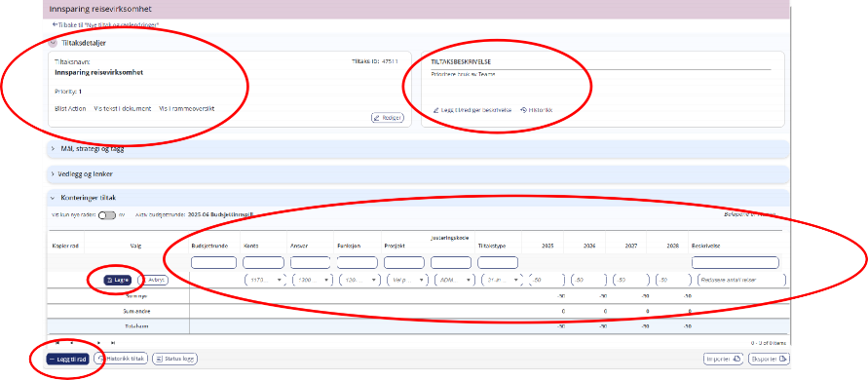The image size is (868, 380).
Task: Open the Tiltakstype dropdown in edit row
Action: coord(502,281)
